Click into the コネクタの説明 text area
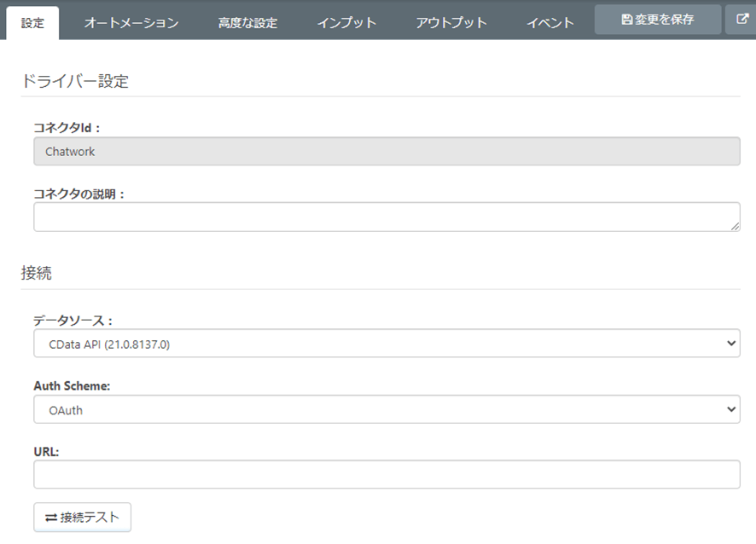 387,217
